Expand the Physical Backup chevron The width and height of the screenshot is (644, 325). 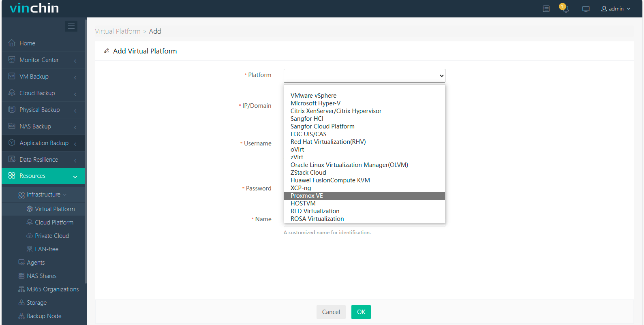point(75,111)
